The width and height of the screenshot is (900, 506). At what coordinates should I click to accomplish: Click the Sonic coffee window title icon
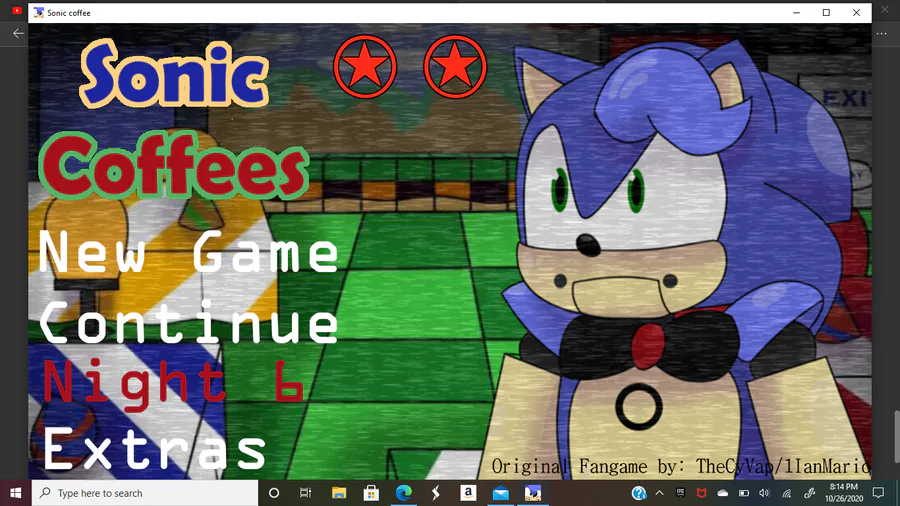click(x=38, y=13)
